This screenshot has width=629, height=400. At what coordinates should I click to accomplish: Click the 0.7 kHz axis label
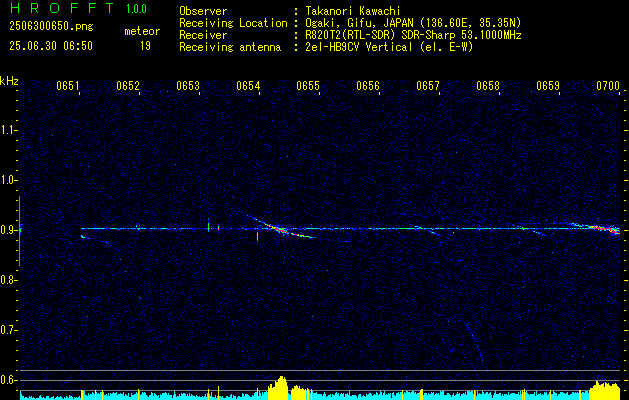7,330
